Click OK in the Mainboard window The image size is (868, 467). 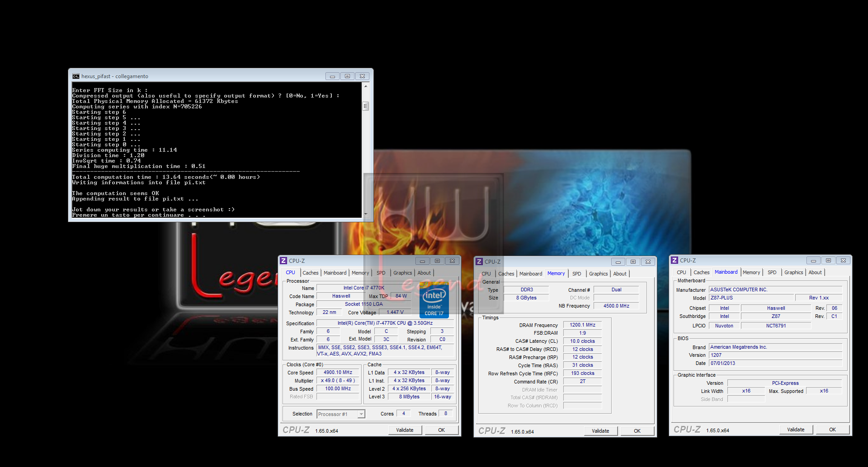833,430
